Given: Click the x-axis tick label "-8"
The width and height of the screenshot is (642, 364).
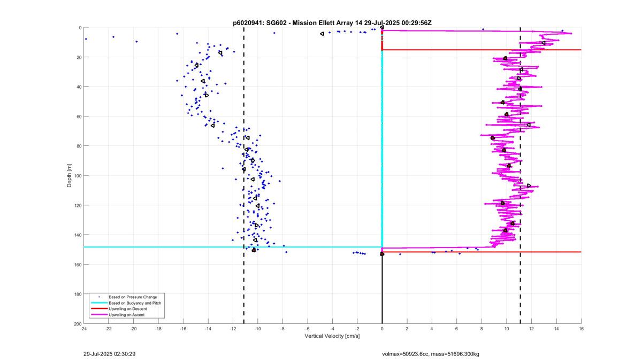Looking at the screenshot, I should point(282,329).
